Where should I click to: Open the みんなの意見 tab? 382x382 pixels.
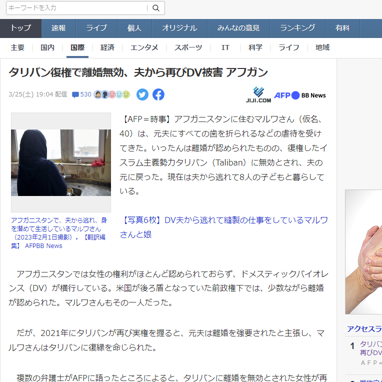point(239,28)
